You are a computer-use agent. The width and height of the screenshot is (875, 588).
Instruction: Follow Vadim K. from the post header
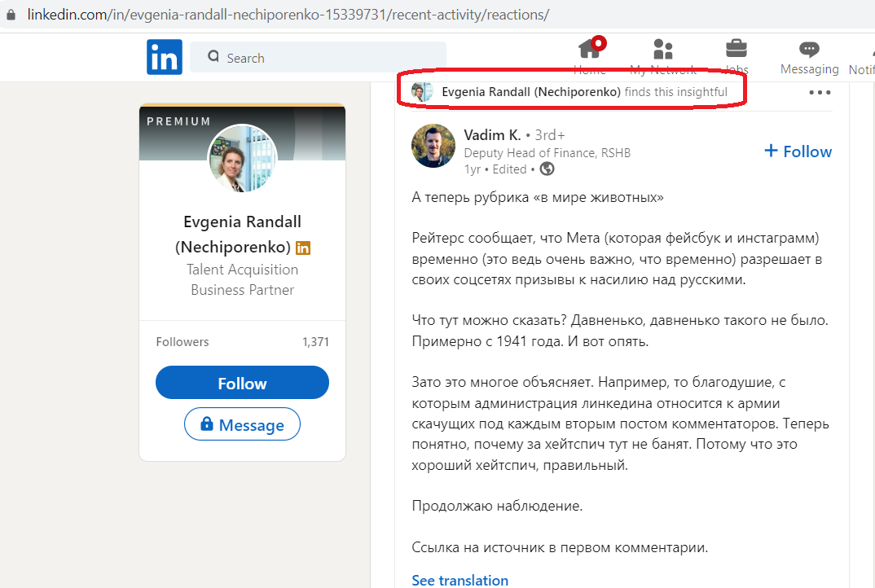pyautogui.click(x=798, y=151)
